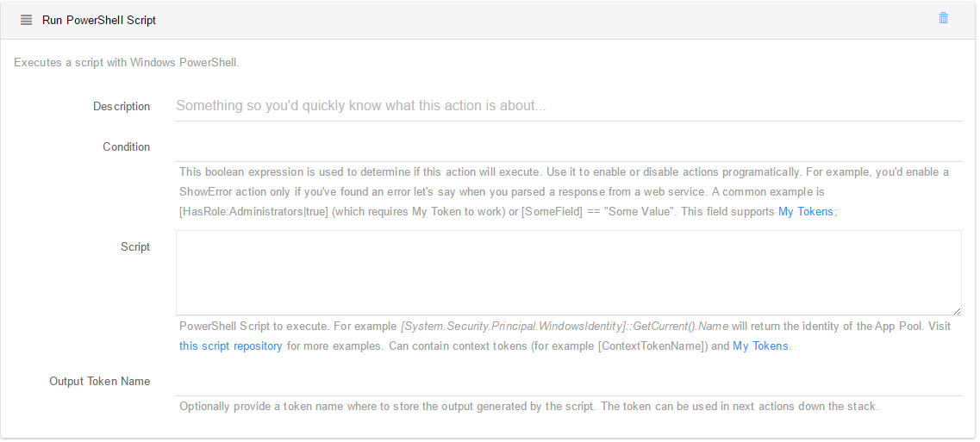Click the Description field label
980x442 pixels.
pos(122,106)
